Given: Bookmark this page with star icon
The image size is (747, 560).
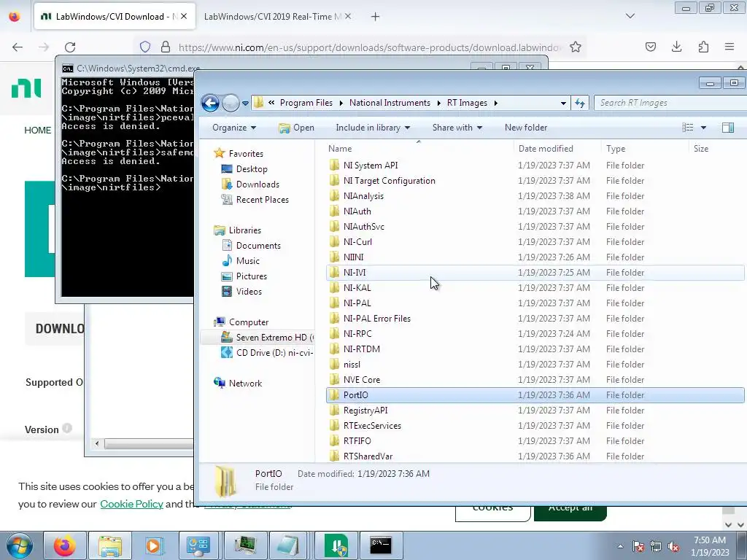Looking at the screenshot, I should click(x=576, y=47).
